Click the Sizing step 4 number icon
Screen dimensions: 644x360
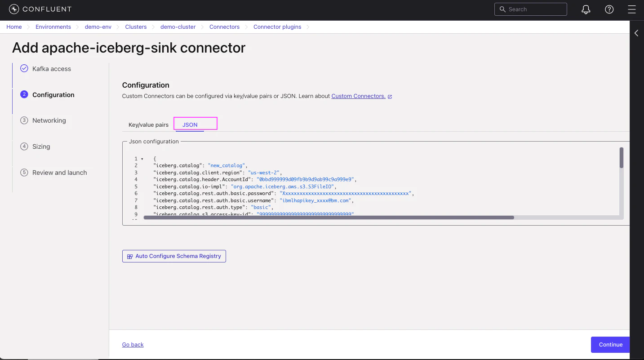[24, 147]
